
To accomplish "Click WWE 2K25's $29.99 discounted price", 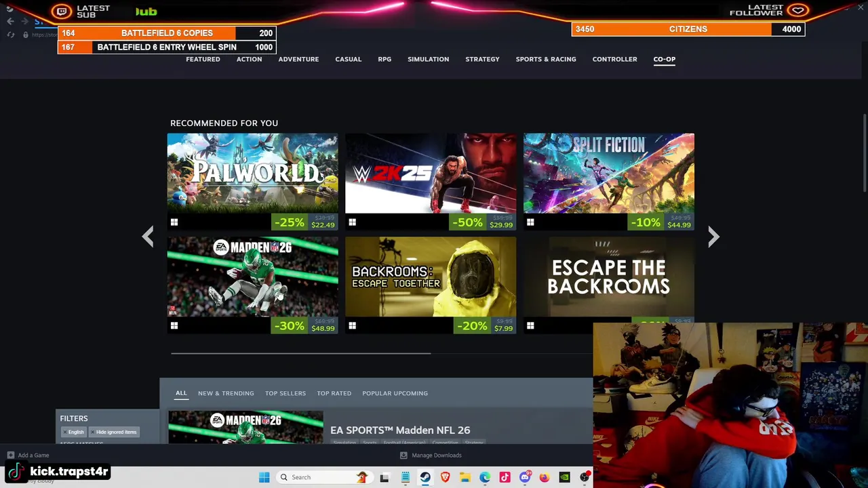I will (x=501, y=225).
